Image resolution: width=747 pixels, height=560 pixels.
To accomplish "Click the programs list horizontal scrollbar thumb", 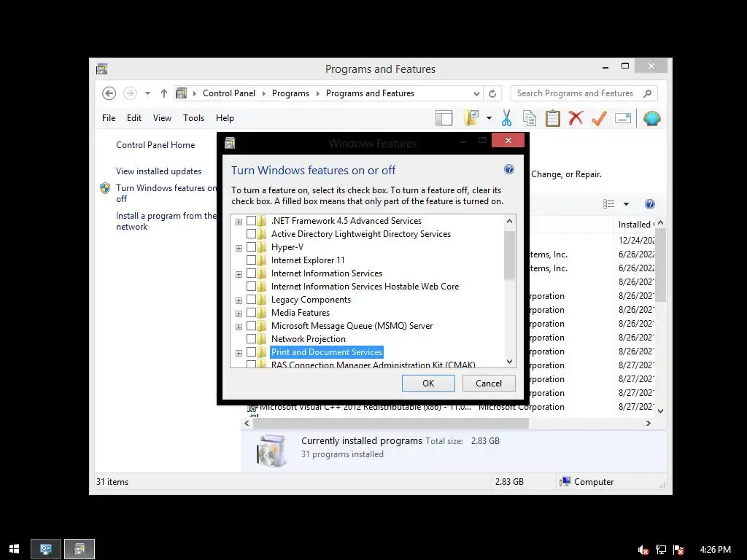I will (x=391, y=424).
